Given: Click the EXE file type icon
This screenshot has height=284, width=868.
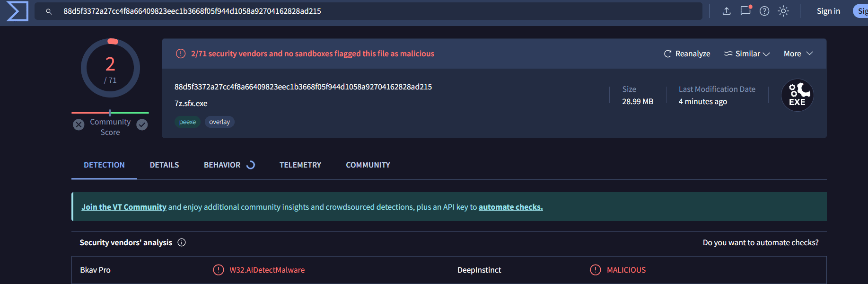Looking at the screenshot, I should [x=797, y=95].
